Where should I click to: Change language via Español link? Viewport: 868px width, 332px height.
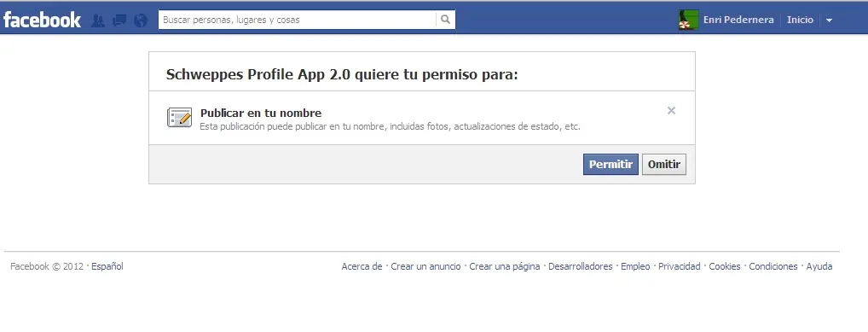click(107, 266)
